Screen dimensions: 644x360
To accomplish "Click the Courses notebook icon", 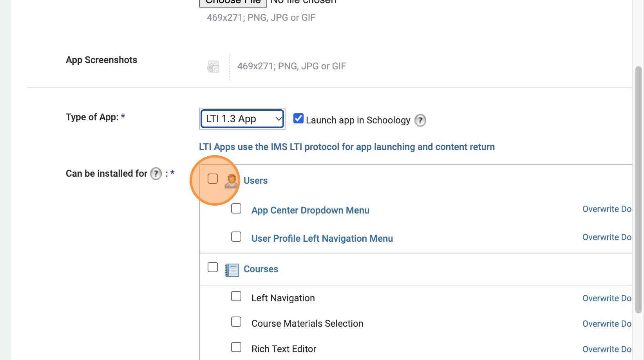I will pyautogui.click(x=232, y=270).
